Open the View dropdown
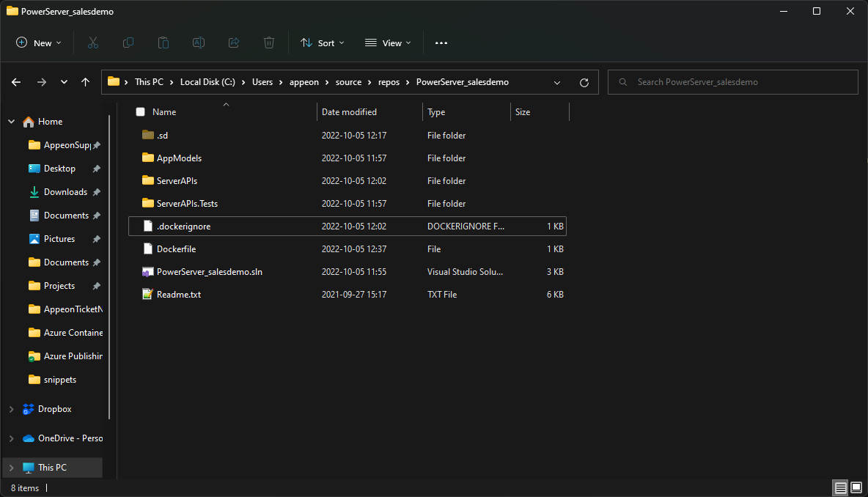 [387, 43]
